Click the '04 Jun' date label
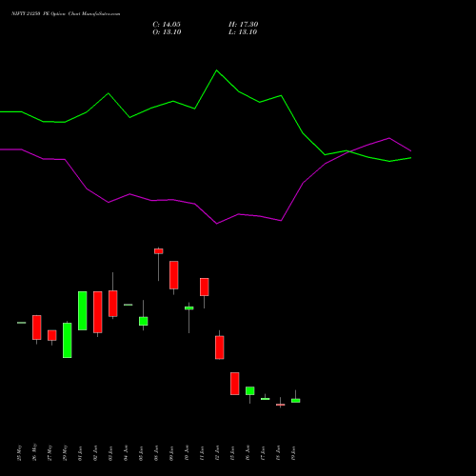 pos(127,453)
